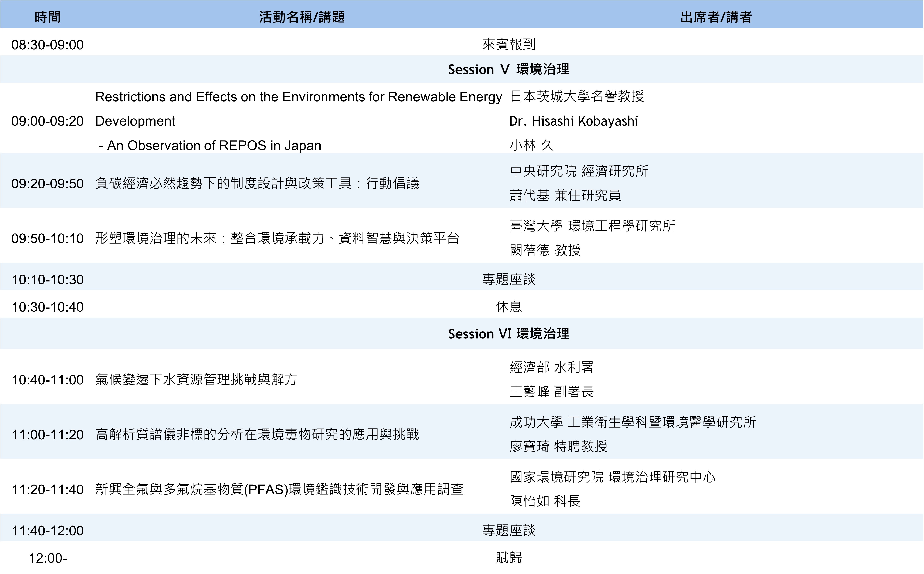Click the 形塑環境治理的未來 talk title
Screen dimensions: 924x574
click(x=277, y=238)
